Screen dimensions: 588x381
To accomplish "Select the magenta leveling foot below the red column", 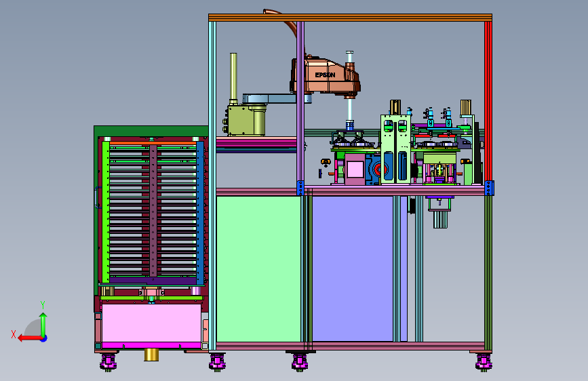I will (x=484, y=362).
